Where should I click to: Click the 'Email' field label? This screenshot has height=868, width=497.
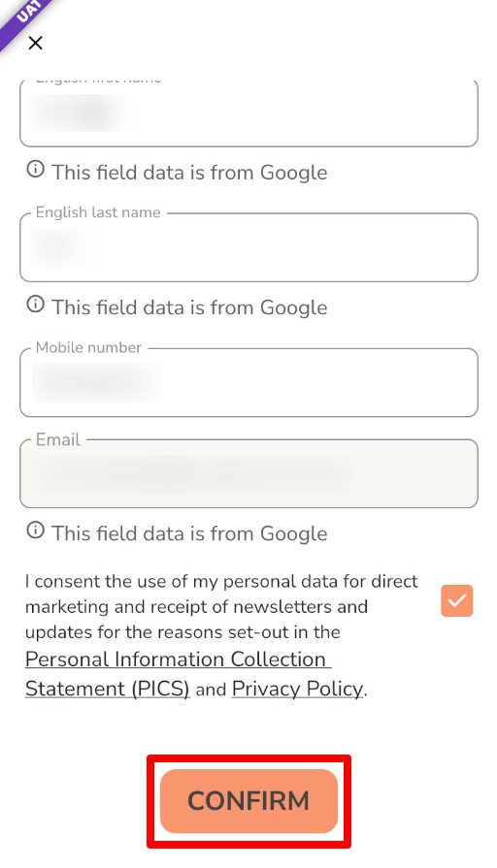pos(58,439)
